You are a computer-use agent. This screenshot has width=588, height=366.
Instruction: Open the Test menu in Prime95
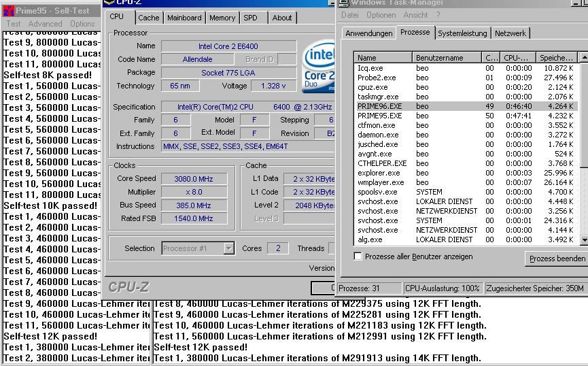(x=14, y=24)
